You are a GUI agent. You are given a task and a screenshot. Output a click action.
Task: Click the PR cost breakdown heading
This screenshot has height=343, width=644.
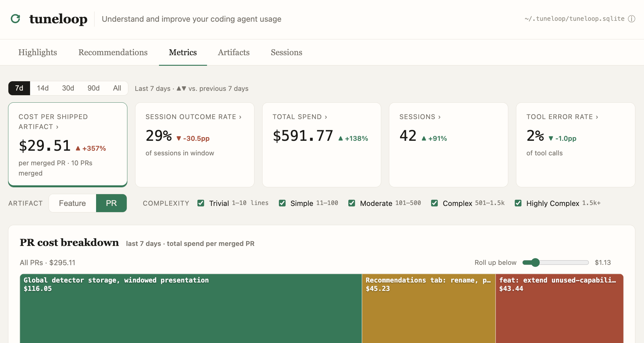tap(69, 243)
